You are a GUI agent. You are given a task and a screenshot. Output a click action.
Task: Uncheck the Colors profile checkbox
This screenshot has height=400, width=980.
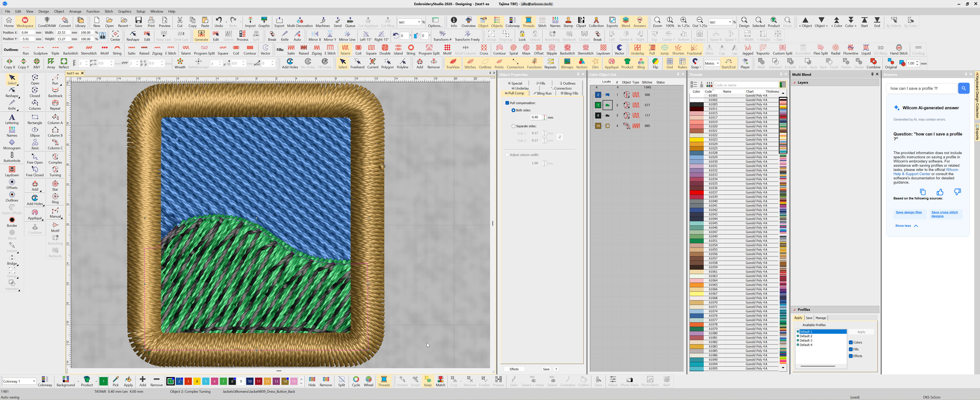tap(851, 342)
